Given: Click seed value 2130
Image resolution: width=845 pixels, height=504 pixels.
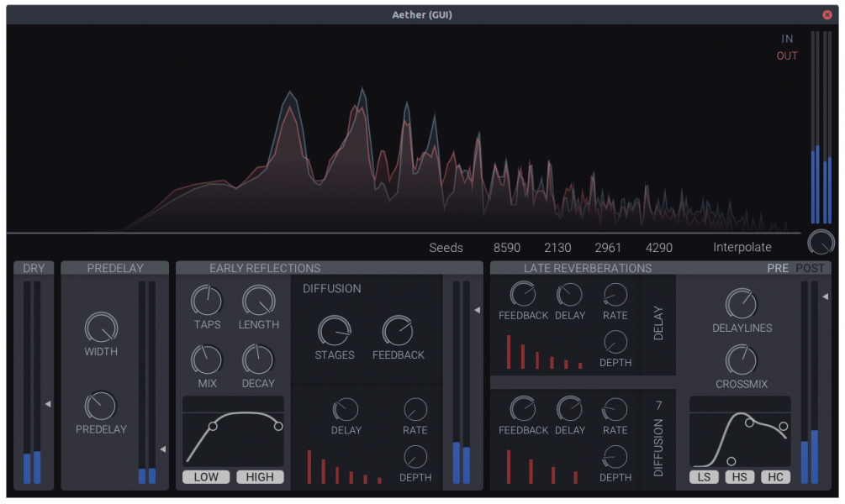Looking at the screenshot, I should (557, 248).
